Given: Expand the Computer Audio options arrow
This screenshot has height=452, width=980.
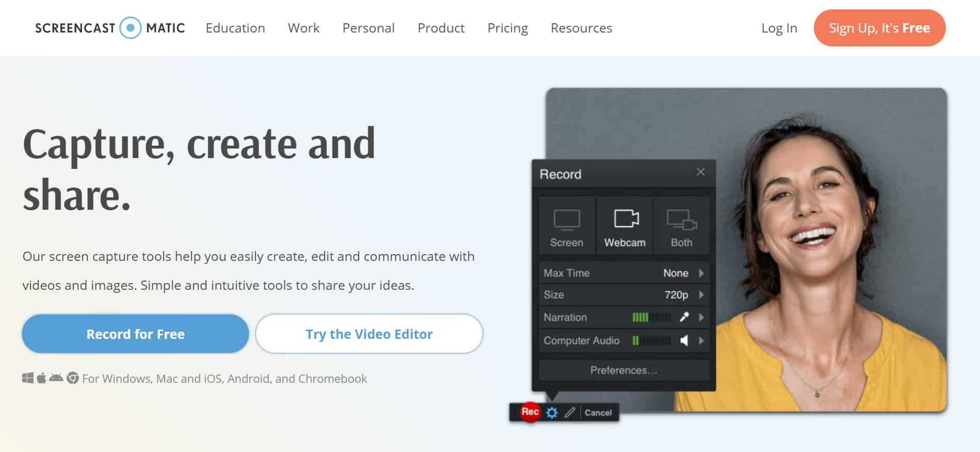Looking at the screenshot, I should point(701,340).
